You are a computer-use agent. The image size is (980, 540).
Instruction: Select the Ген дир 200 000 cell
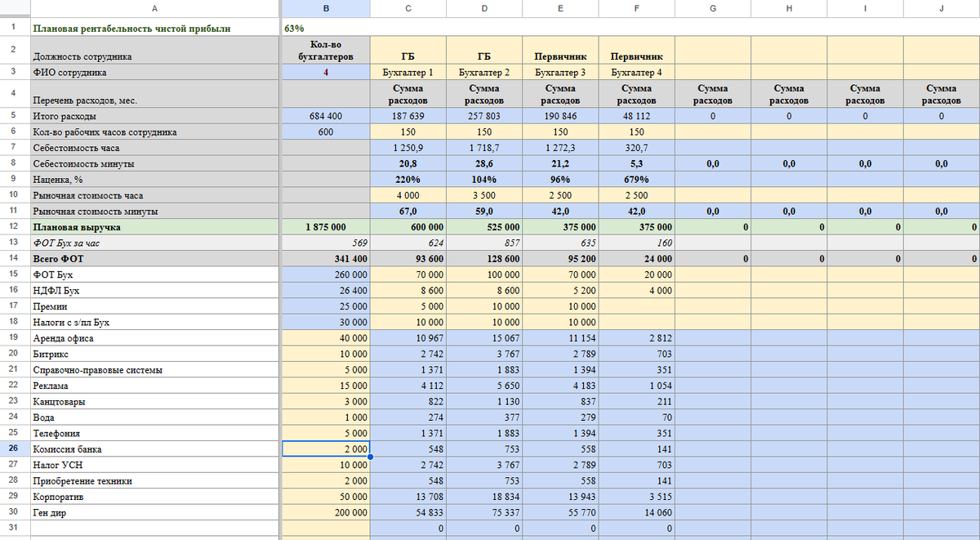(x=326, y=512)
